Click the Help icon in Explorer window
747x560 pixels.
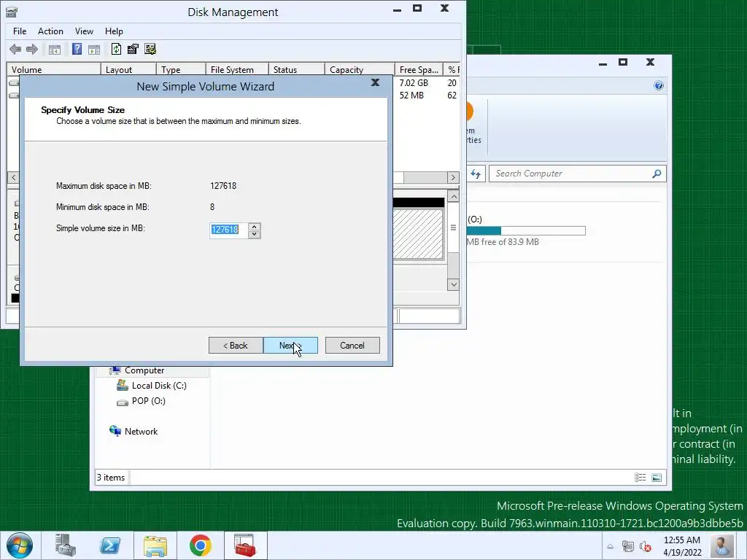pos(659,85)
